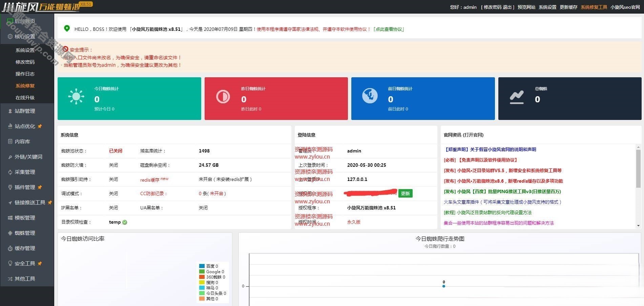Open 系统修复 submenu item

tap(25, 85)
